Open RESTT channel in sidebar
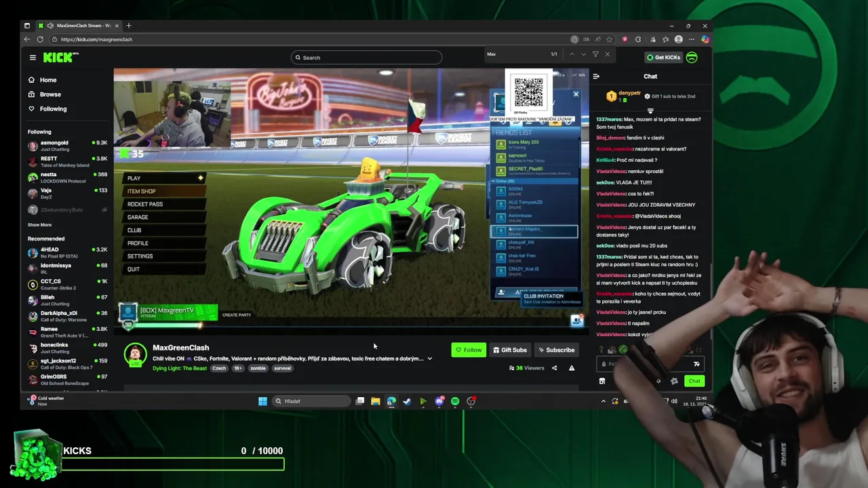Image resolution: width=868 pixels, height=488 pixels. pyautogui.click(x=67, y=161)
